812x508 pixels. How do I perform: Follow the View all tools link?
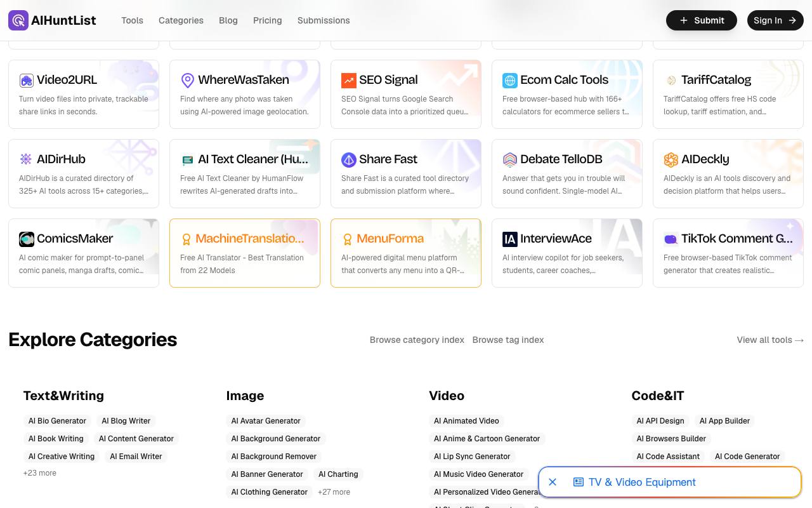pyautogui.click(x=770, y=340)
